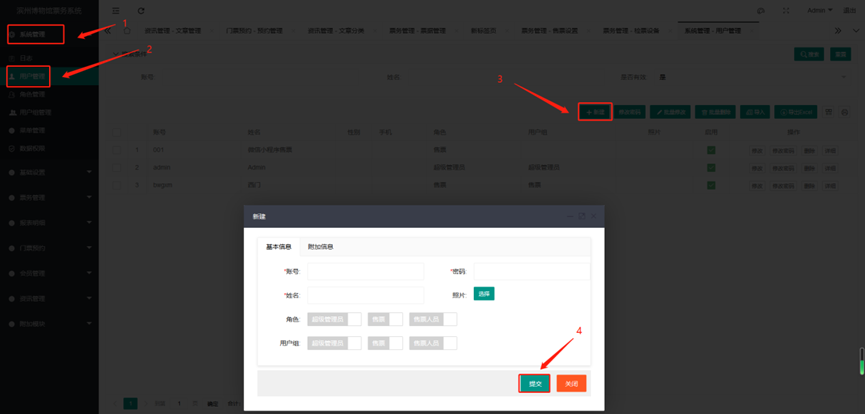Maximize the 新建 dialog window
Image resolution: width=865 pixels, height=414 pixels.
[x=582, y=216]
